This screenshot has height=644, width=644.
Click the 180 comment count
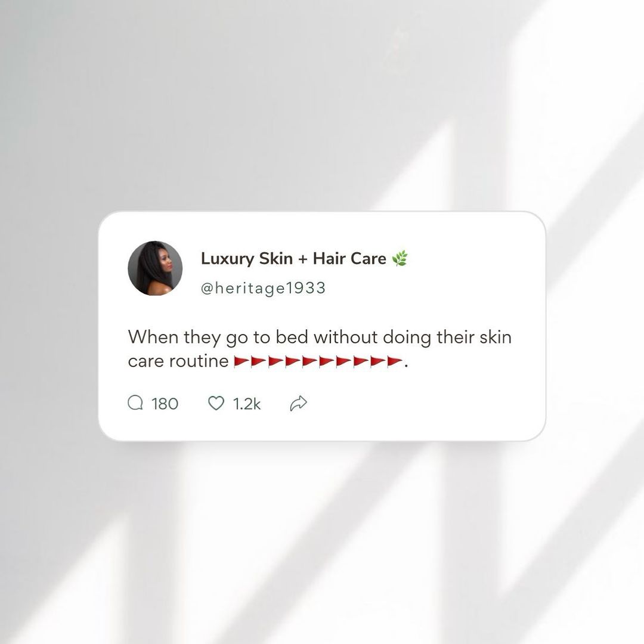(x=165, y=404)
